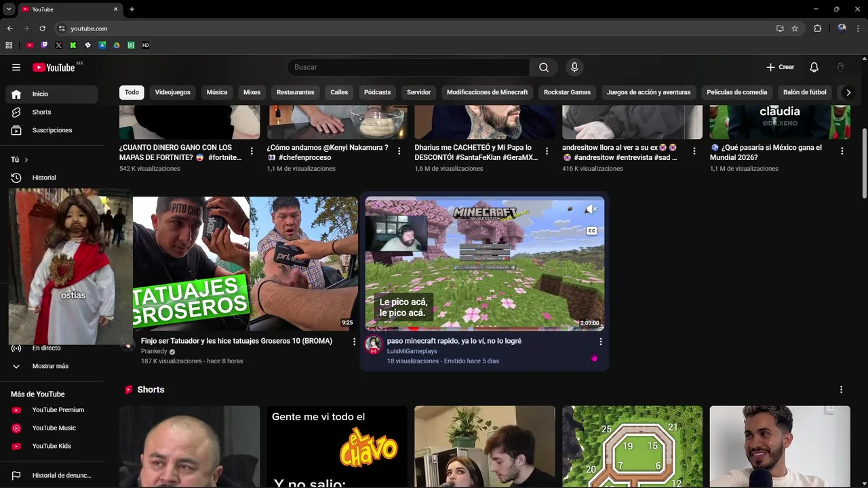
Task: Click the Crear button
Action: [x=780, y=67]
